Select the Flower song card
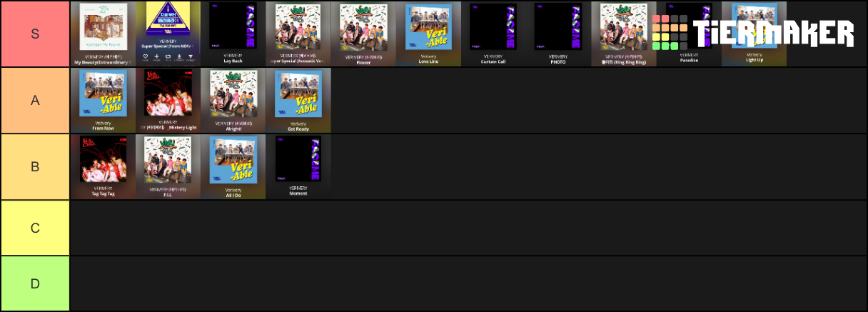Screen dimensions: 868x312 pos(363,34)
